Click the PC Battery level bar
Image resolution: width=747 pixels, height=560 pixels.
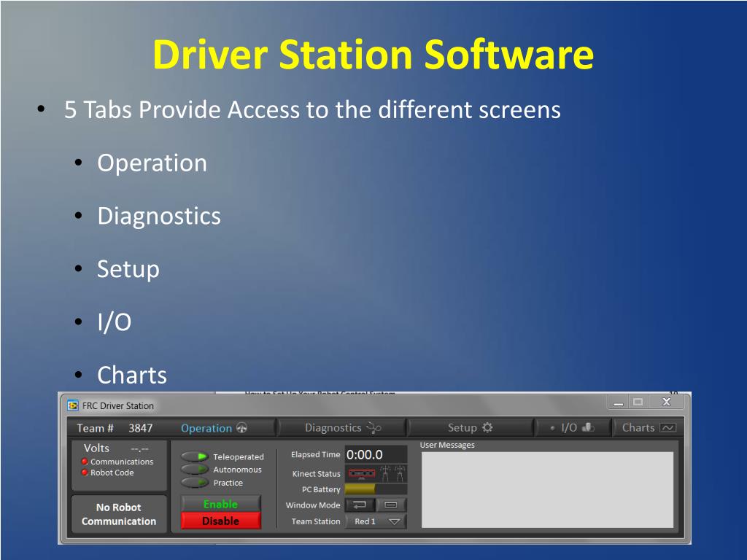coord(376,489)
